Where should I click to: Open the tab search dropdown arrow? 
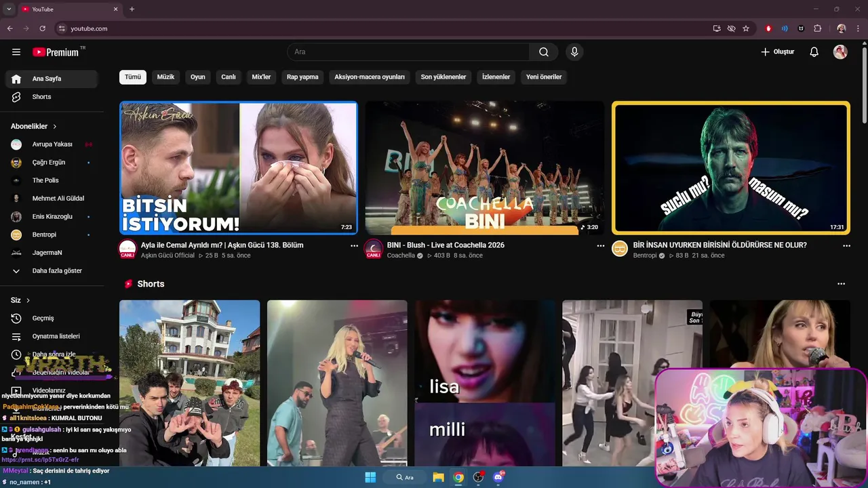tap(9, 9)
